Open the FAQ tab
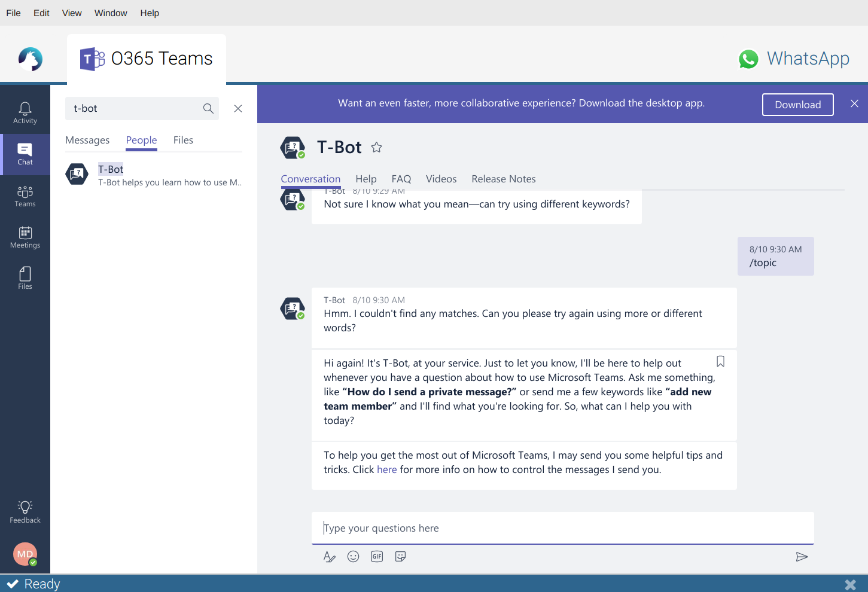This screenshot has width=868, height=592. click(401, 179)
